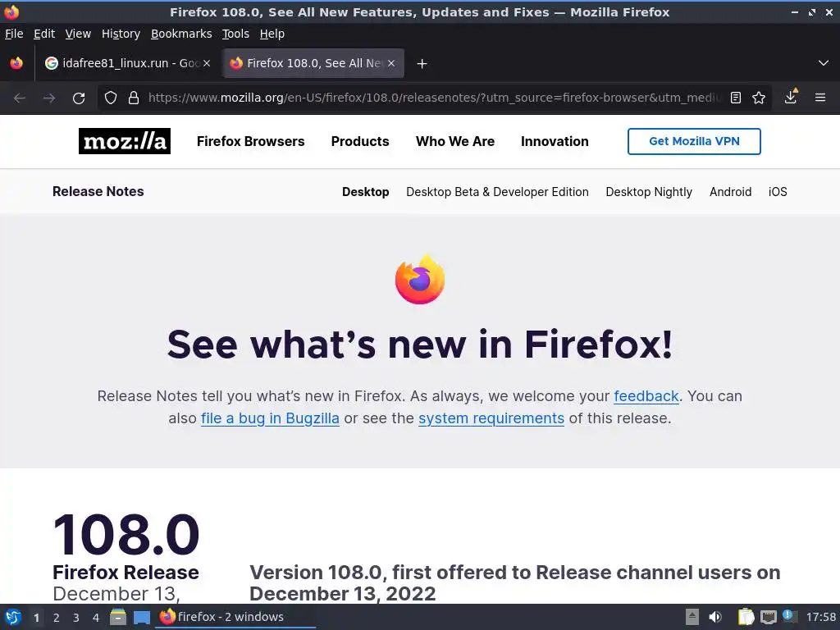Open the tracking protection shield icon
840x630 pixels.
(111, 98)
